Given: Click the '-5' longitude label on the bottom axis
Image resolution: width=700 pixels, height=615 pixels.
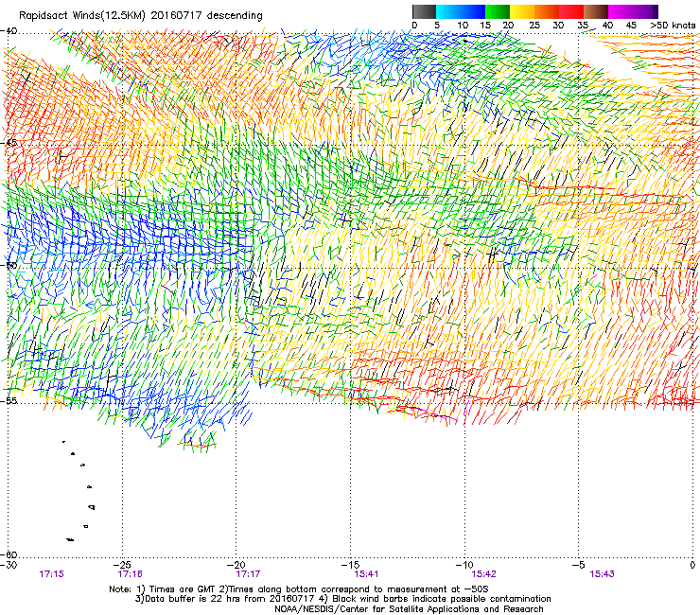Looking at the screenshot, I should 579,565.
